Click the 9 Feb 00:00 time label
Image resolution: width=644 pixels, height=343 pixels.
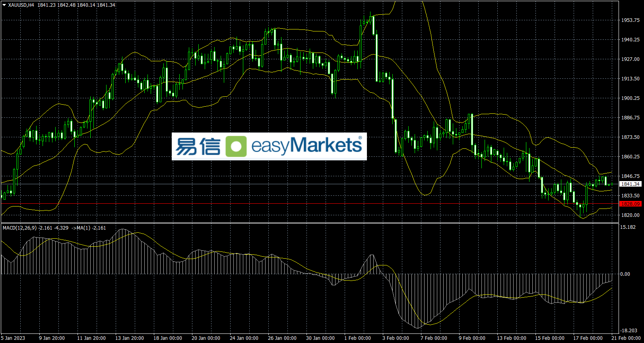pyautogui.click(x=472, y=338)
